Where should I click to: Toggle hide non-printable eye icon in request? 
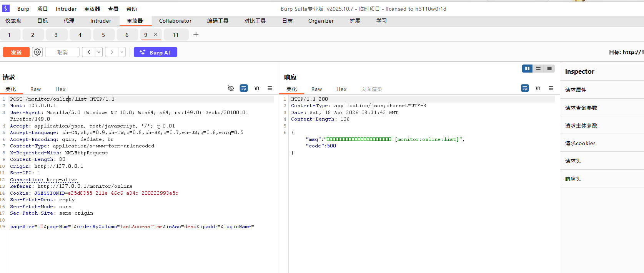tap(231, 88)
